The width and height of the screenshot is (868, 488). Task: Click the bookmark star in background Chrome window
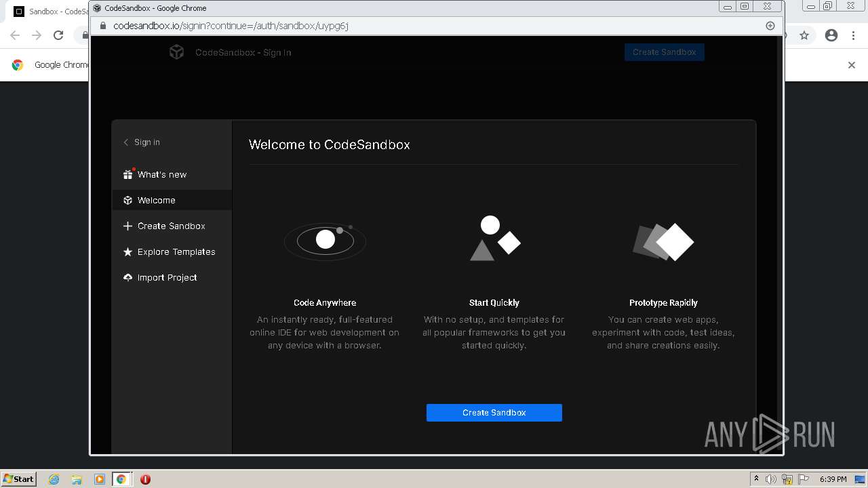(x=804, y=35)
